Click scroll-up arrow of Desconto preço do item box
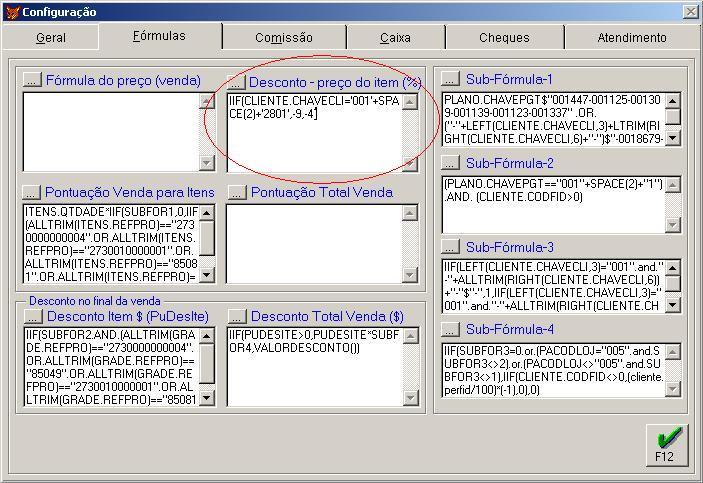This screenshot has height=483, width=703. click(x=410, y=102)
